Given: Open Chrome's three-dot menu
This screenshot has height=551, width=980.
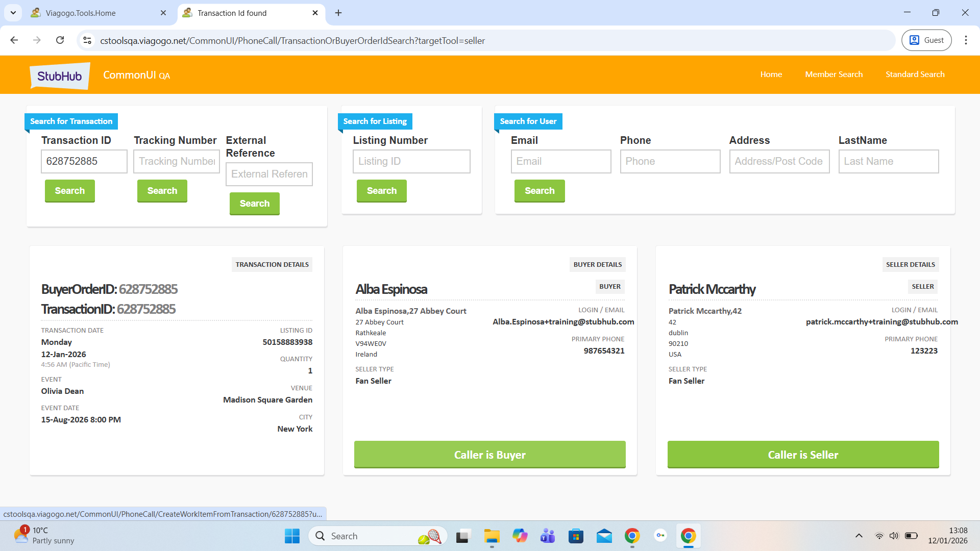Looking at the screenshot, I should (x=966, y=40).
